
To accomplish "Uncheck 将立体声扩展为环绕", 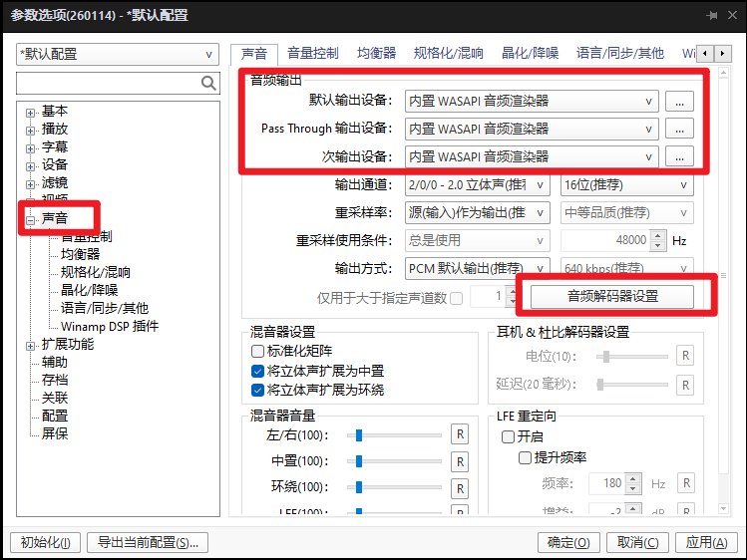I will [x=257, y=391].
